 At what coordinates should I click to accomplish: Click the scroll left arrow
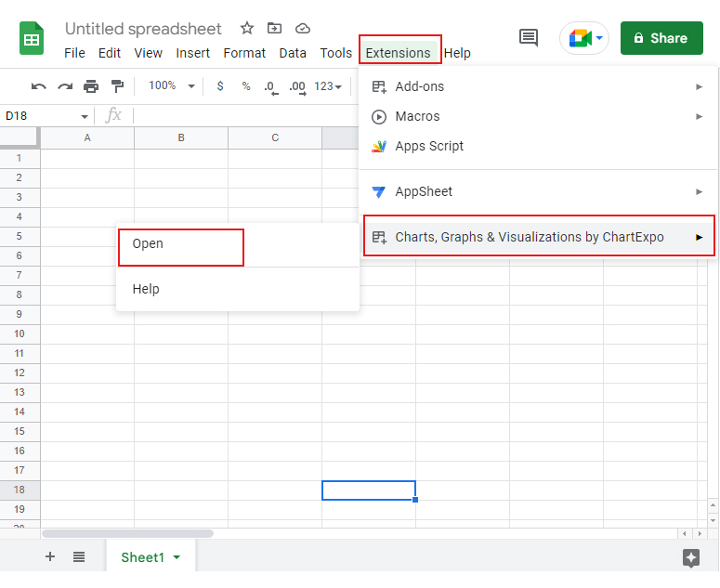684,534
